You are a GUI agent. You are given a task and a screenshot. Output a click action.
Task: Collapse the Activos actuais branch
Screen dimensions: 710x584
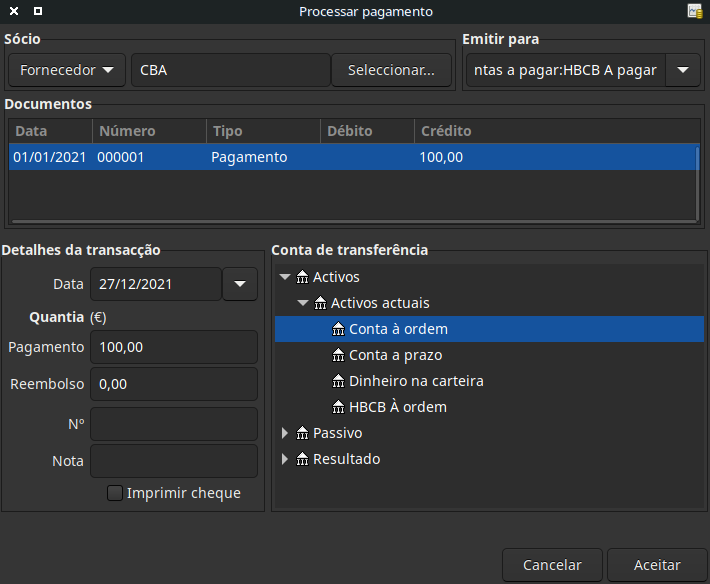pos(303,303)
